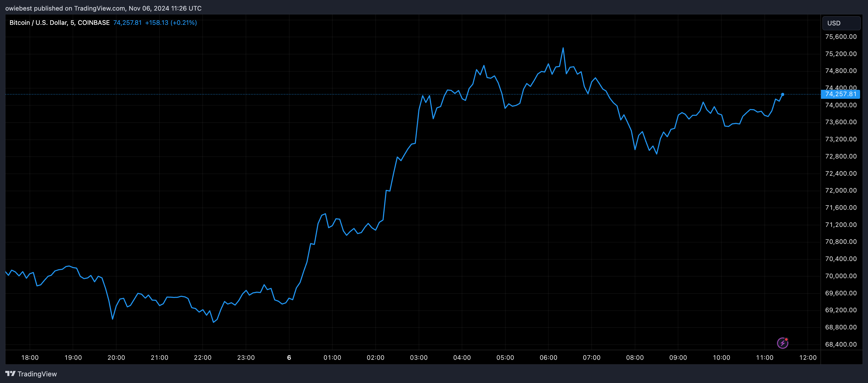
Task: Click the highlighted 74,257.81 price label
Action: pos(841,94)
